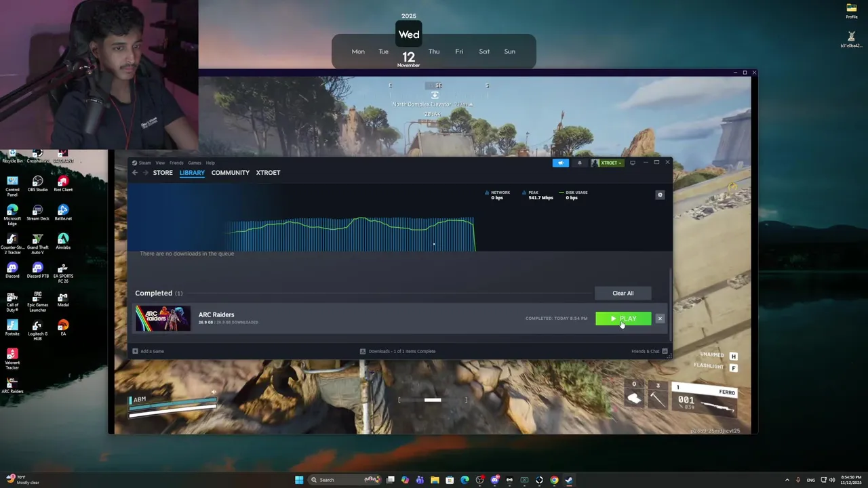Image resolution: width=868 pixels, height=488 pixels.
Task: Select Riot Client desktop icon
Action: coord(63,184)
